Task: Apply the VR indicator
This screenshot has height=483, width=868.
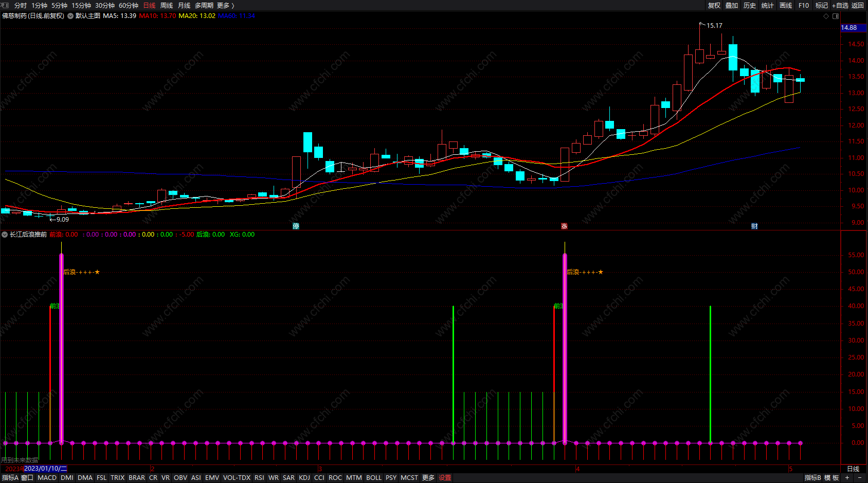Action: pos(166,478)
